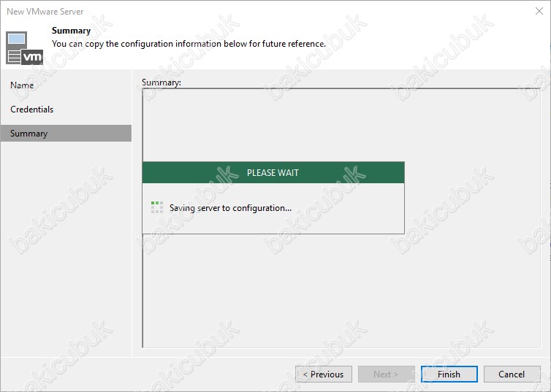This screenshot has width=551, height=392.
Task: Click the 'Summary:' field label
Action: (x=161, y=82)
